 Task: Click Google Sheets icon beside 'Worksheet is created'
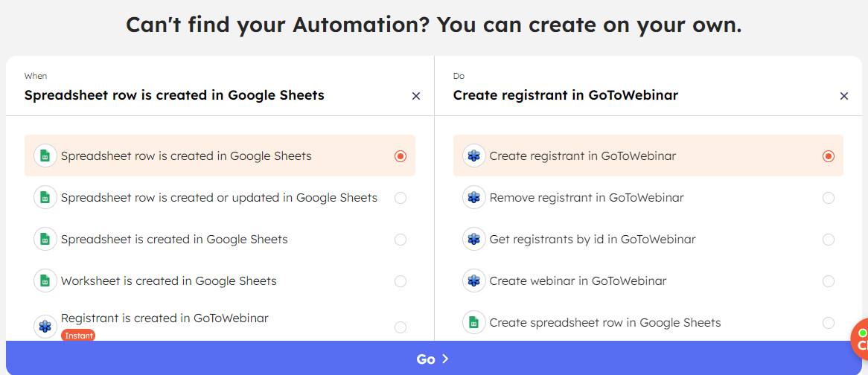(45, 281)
